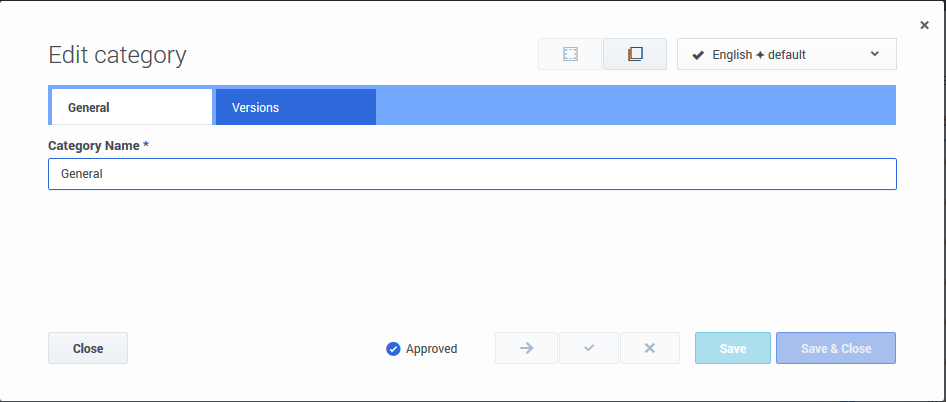Click the Category Name field label

click(98, 146)
